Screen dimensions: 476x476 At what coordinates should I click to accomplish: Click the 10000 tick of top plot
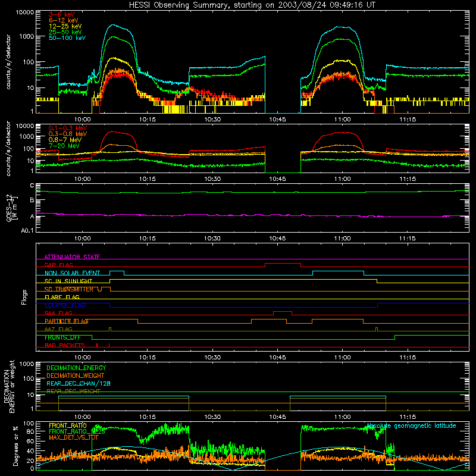[25, 12]
